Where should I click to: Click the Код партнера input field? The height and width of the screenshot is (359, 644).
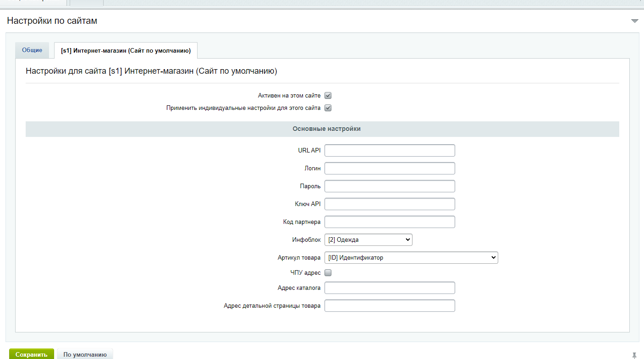coord(390,222)
